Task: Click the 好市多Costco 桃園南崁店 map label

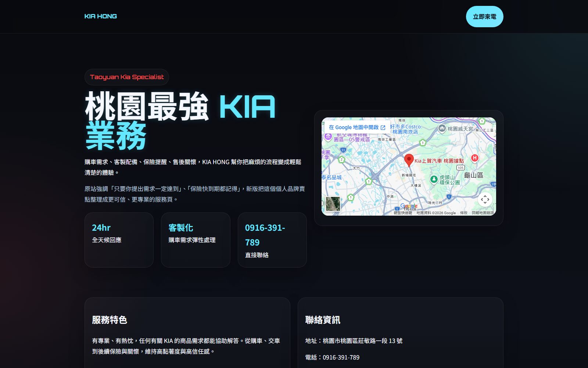Action: [x=405, y=129]
